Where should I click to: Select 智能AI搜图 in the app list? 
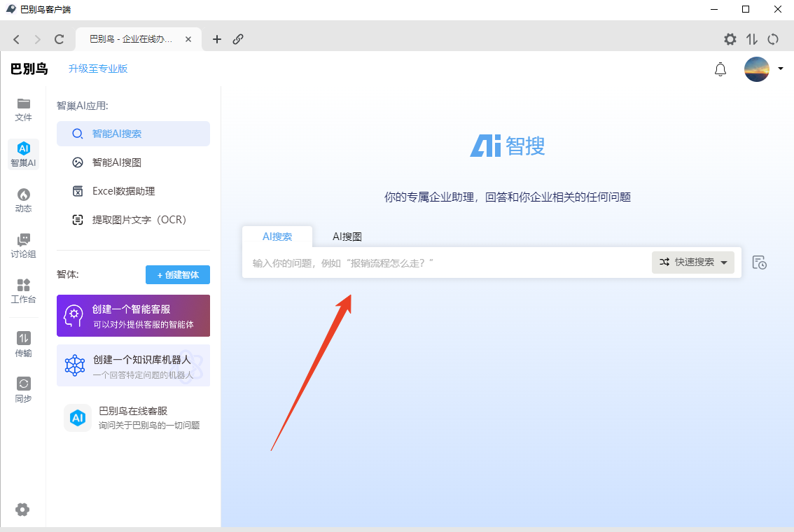pos(133,162)
